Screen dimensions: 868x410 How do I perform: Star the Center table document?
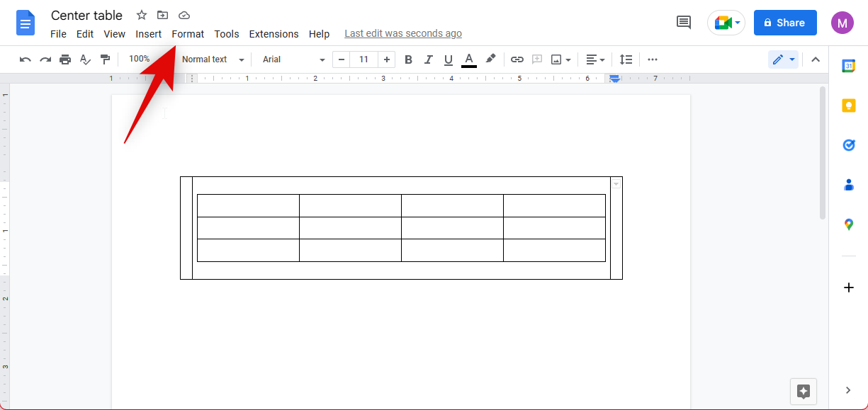[x=142, y=15]
